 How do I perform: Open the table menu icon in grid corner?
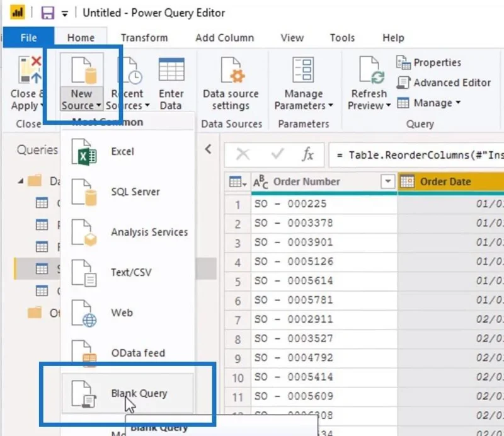[238, 182]
